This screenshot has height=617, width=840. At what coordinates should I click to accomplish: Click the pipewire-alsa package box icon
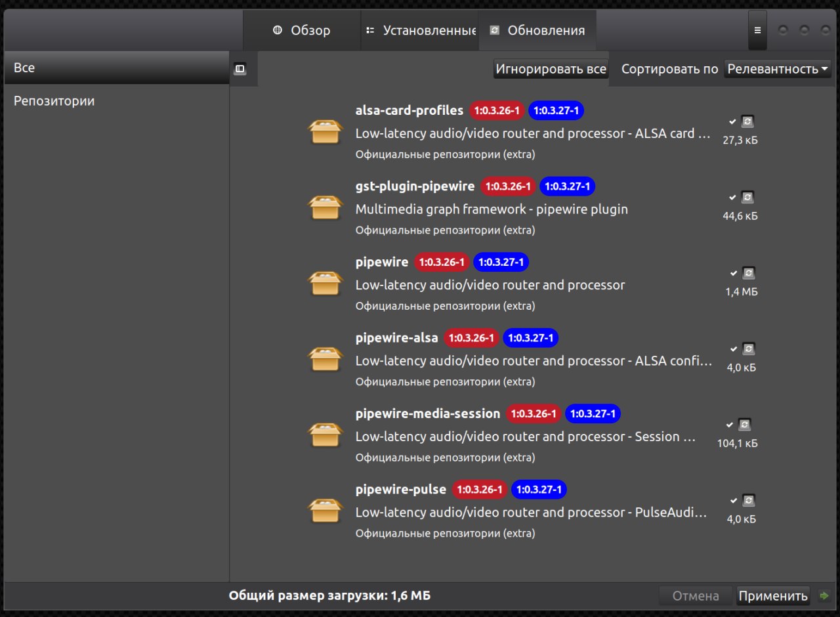[x=325, y=360]
